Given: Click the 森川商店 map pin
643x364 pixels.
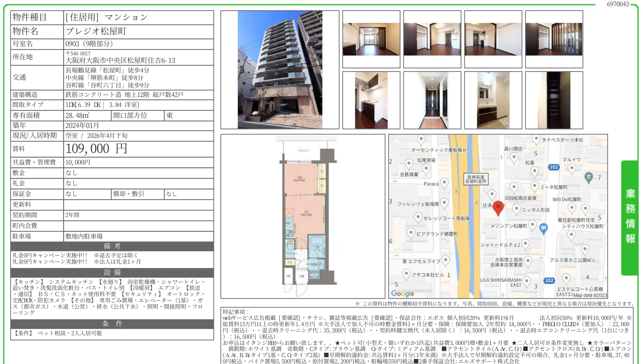Looking at the screenshot, I should (514, 157).
